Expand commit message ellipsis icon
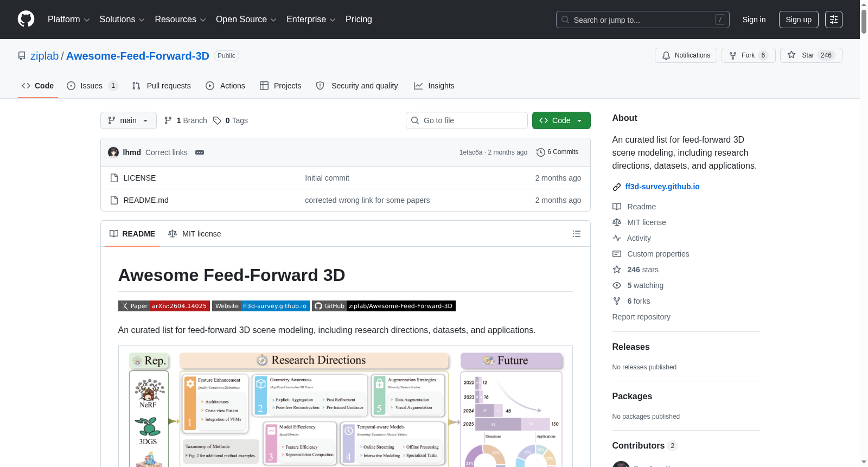Viewport: 868px width, 467px height. click(200, 152)
